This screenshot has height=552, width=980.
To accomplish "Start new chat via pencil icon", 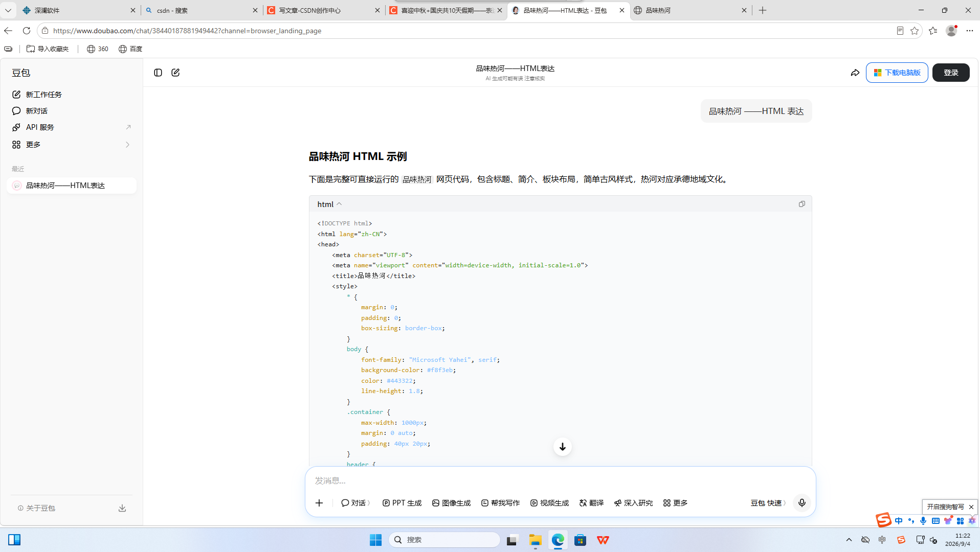I will [x=175, y=73].
